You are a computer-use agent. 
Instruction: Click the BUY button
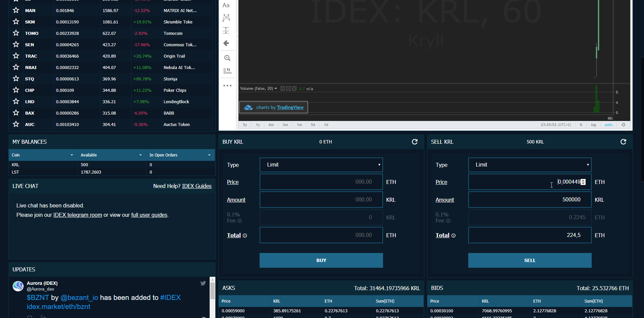tap(321, 260)
